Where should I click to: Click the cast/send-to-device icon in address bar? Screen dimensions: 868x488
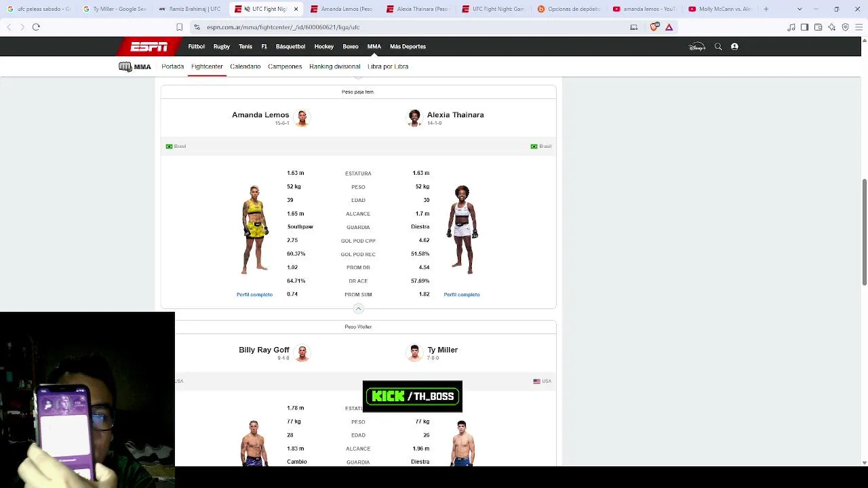[x=634, y=27]
